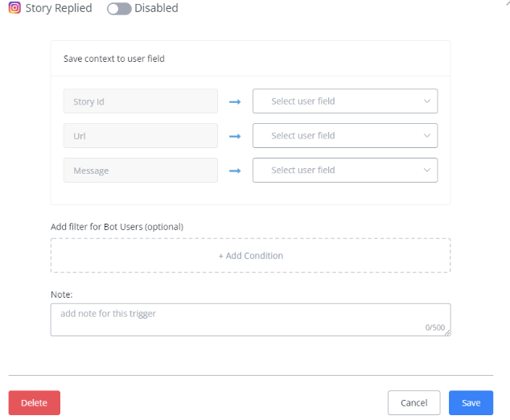Click the Story Id field box
The width and height of the screenshot is (510, 420).
click(141, 101)
